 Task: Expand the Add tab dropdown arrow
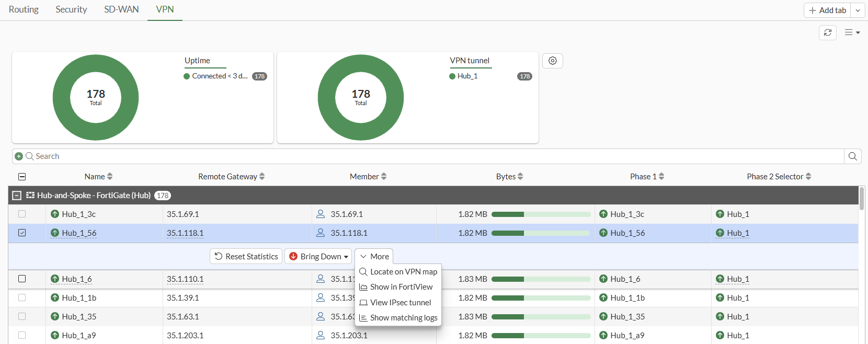[x=858, y=10]
